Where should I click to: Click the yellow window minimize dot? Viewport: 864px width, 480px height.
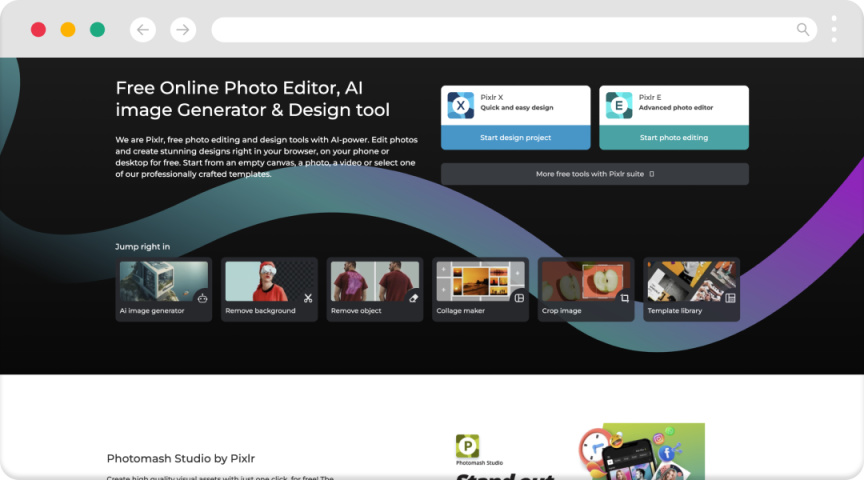coord(68,30)
